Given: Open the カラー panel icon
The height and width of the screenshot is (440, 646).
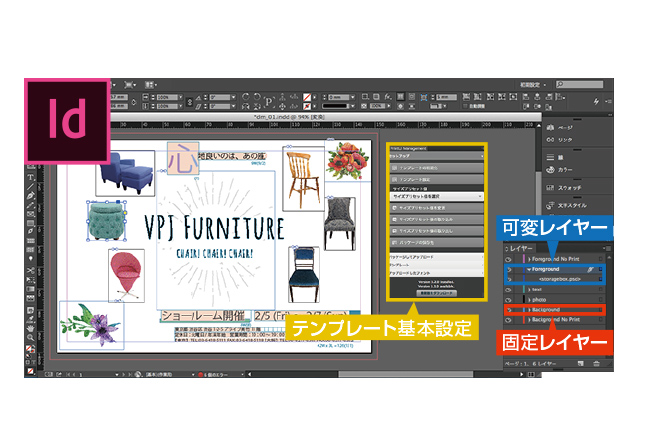Looking at the screenshot, I should tap(550, 169).
